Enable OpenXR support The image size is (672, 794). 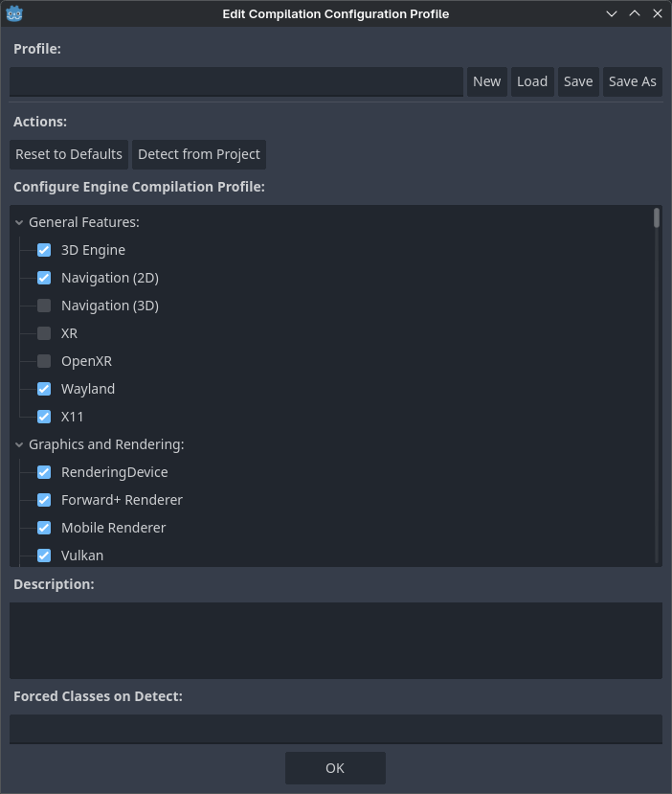coord(44,360)
